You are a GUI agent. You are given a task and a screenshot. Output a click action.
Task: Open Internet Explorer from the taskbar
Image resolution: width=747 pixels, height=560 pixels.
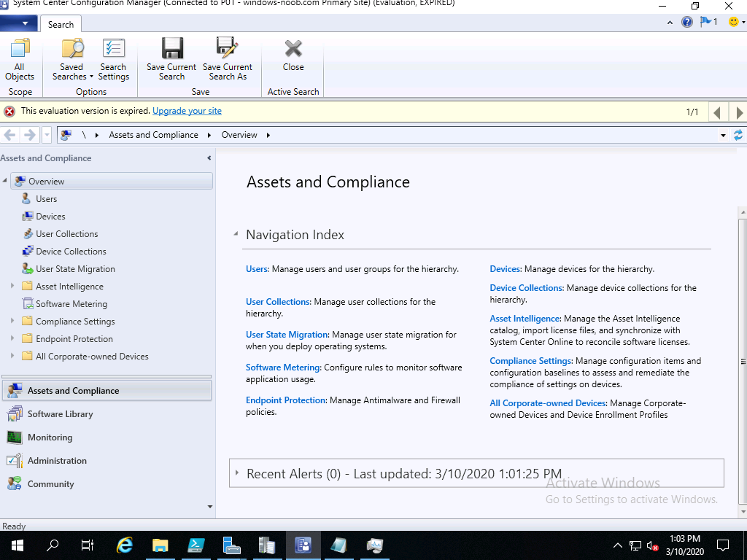point(125,545)
